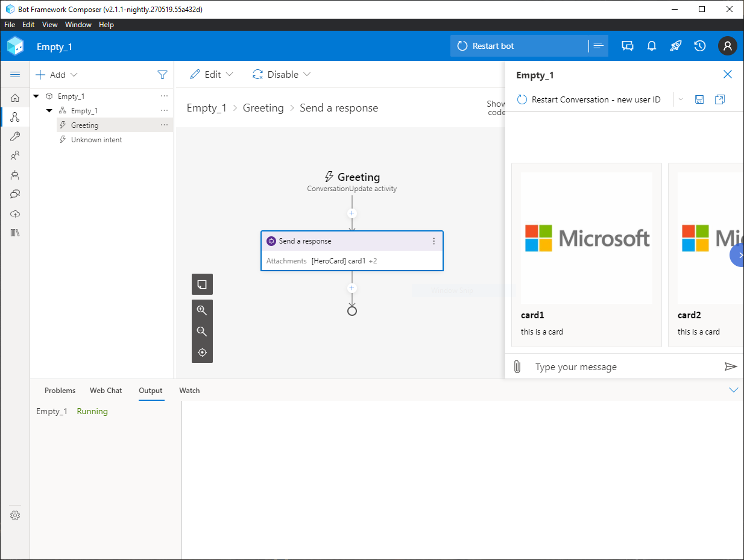
Task: Send a message using the arrow icon
Action: (731, 366)
